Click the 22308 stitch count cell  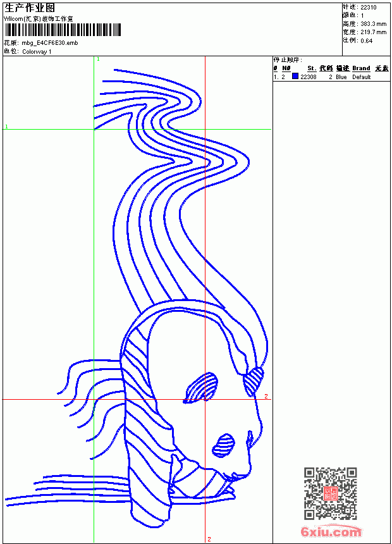309,77
